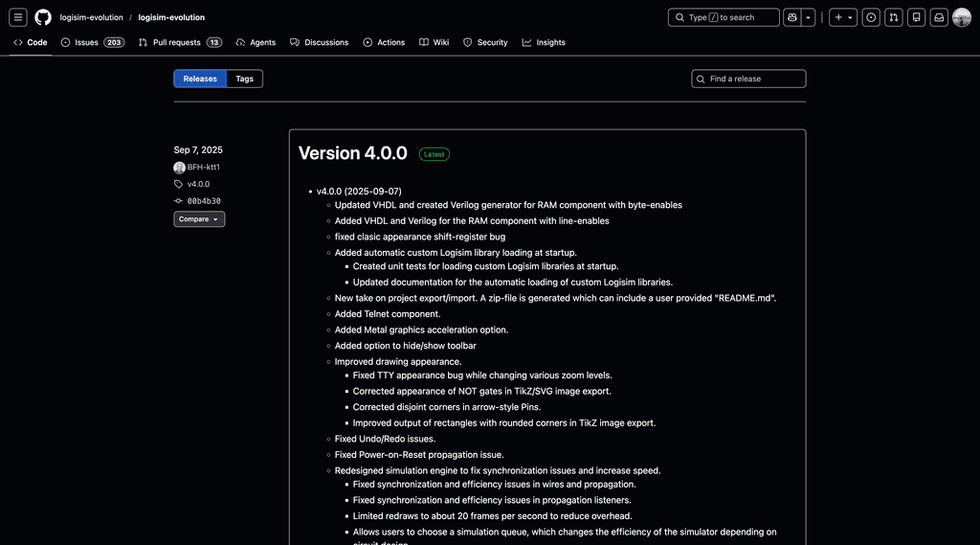Viewport: 980px width, 545px height.
Task: Open the create new plus dropdown
Action: coord(843,17)
